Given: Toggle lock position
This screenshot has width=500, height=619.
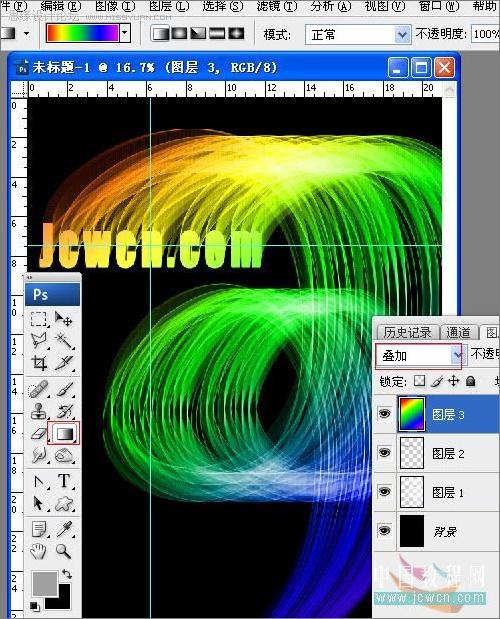Looking at the screenshot, I should [x=453, y=381].
